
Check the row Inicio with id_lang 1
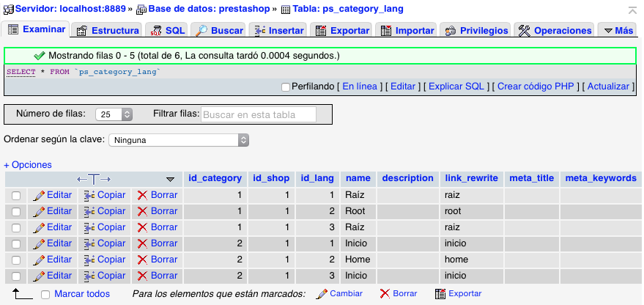(16, 244)
